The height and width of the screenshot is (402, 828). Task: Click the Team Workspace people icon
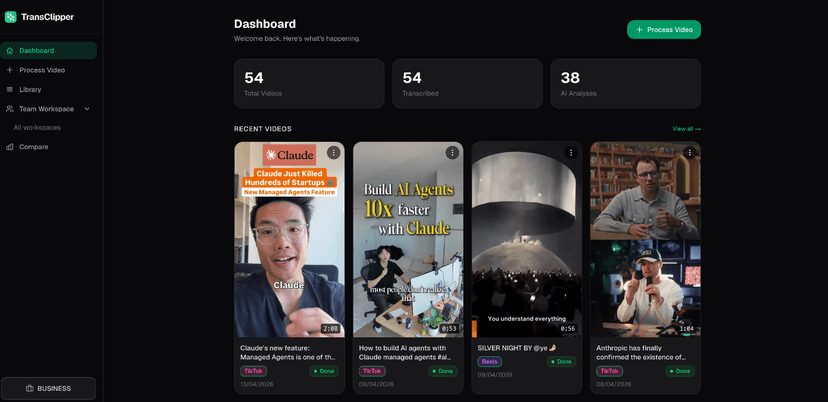10,109
